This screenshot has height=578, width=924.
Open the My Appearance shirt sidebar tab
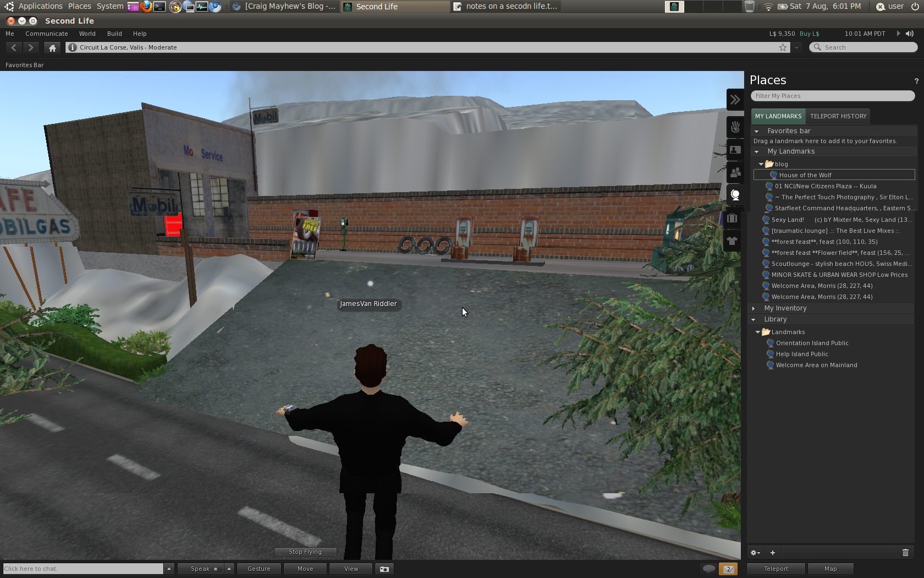732,241
